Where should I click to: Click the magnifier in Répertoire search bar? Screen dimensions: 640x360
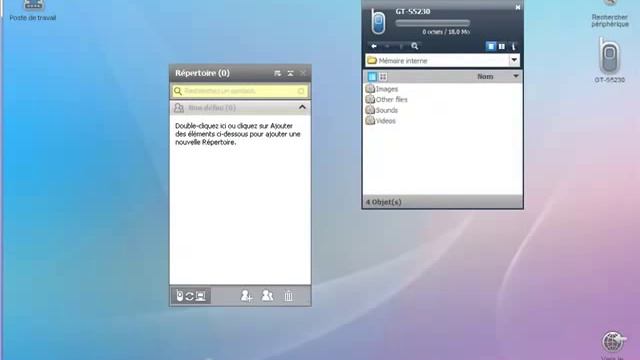(x=178, y=91)
